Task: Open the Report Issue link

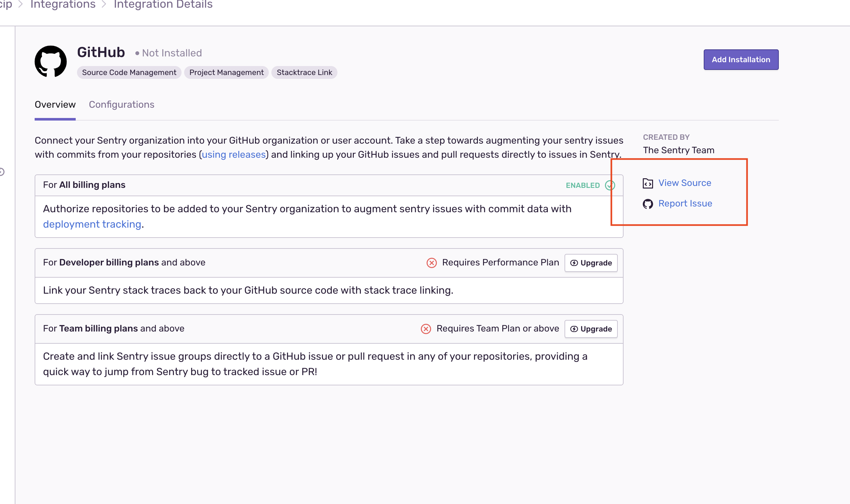Action: (685, 204)
